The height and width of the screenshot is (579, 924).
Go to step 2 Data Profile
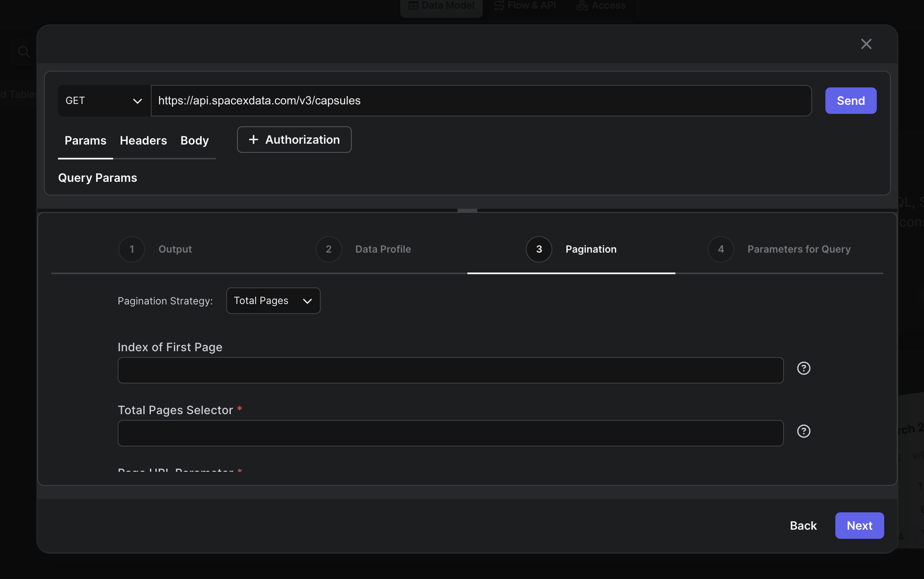coord(363,249)
